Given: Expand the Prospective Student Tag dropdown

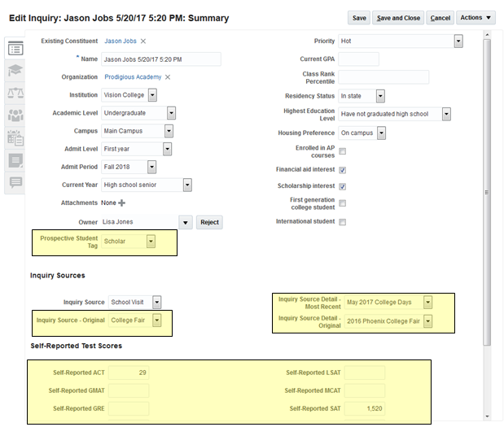Looking at the screenshot, I should [x=151, y=242].
